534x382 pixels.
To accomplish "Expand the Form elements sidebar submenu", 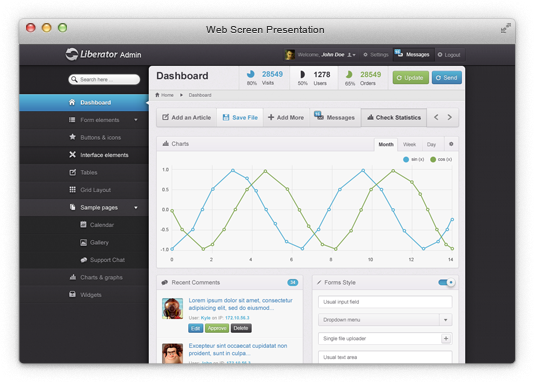I will coord(136,120).
